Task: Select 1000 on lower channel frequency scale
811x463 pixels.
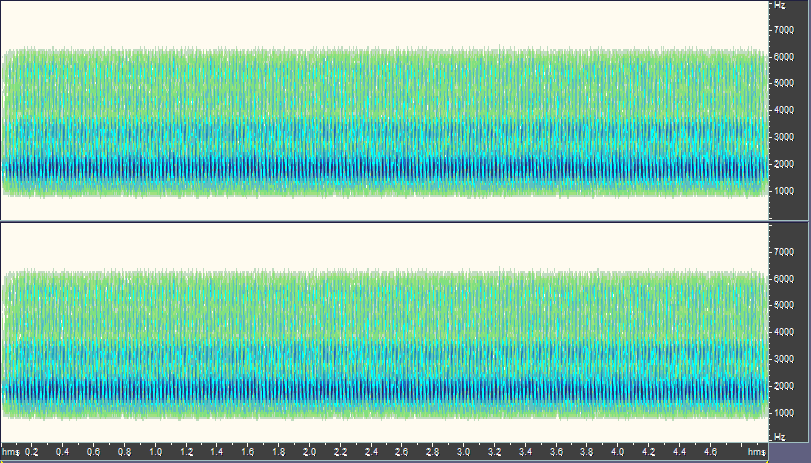Action: pyautogui.click(x=784, y=413)
